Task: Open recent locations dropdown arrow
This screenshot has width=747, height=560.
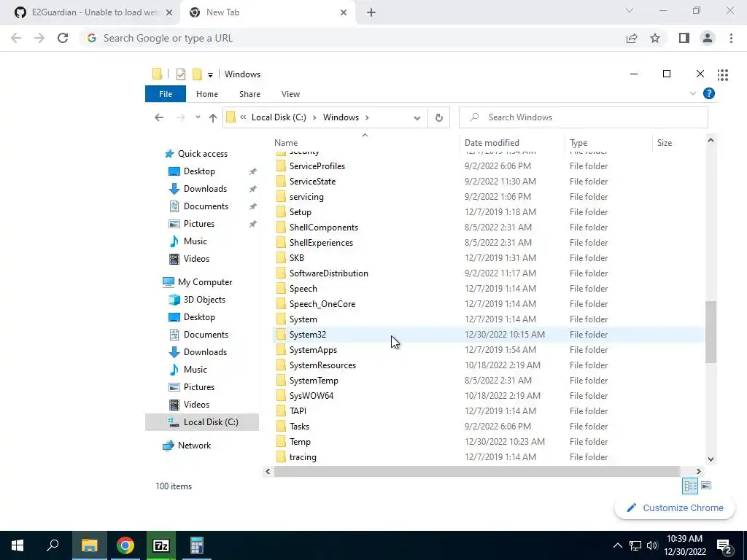Action: pyautogui.click(x=198, y=117)
